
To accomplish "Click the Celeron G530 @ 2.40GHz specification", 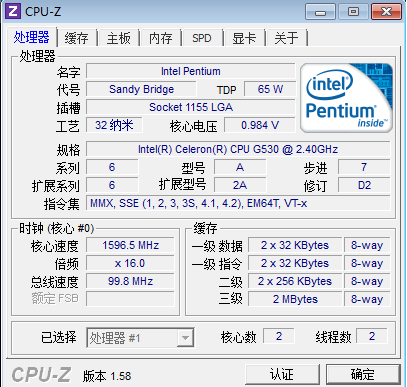I will (238, 149).
